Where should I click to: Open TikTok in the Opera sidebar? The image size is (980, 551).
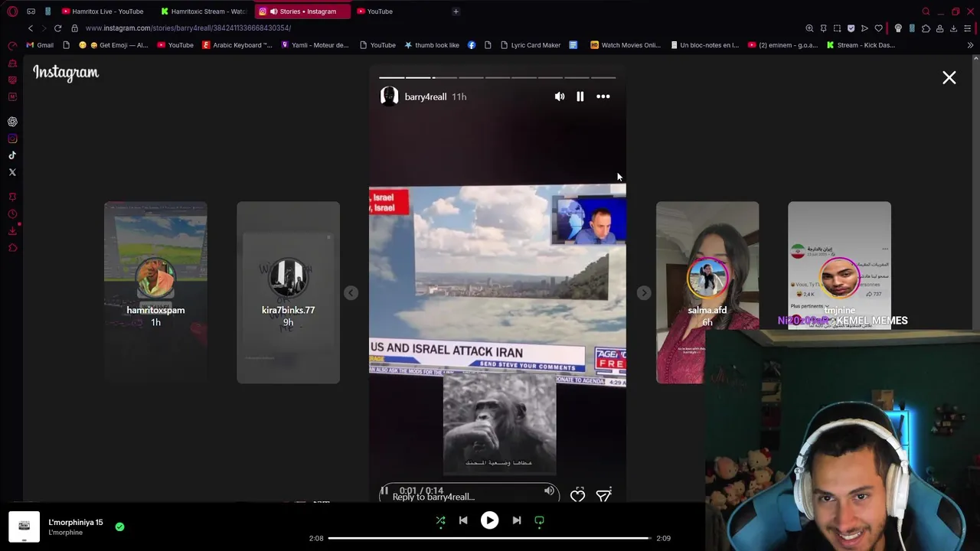pyautogui.click(x=12, y=155)
